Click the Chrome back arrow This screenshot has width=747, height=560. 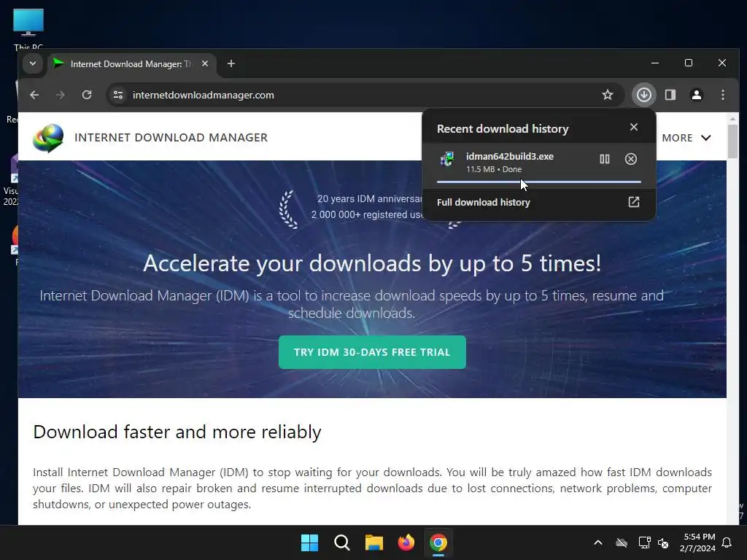pos(34,95)
